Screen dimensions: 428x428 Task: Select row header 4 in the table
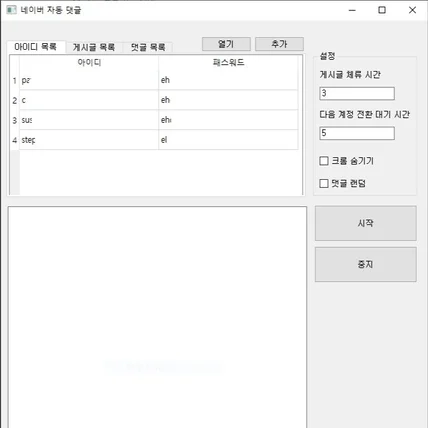[15, 140]
